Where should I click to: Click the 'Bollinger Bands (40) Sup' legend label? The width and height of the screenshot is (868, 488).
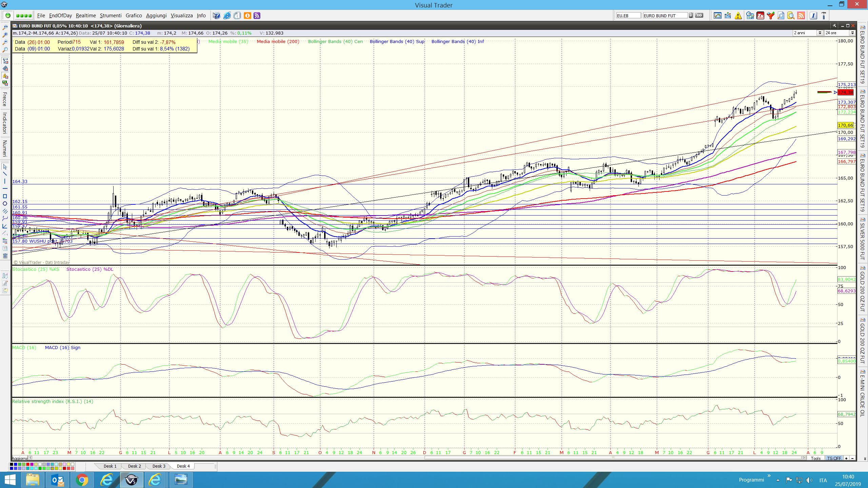397,41
